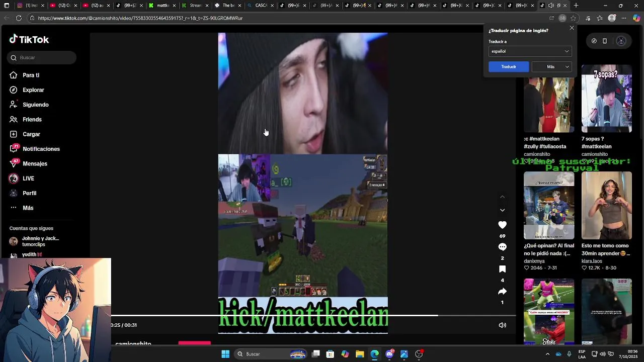
Task: Click the Traducir button
Action: (509, 67)
